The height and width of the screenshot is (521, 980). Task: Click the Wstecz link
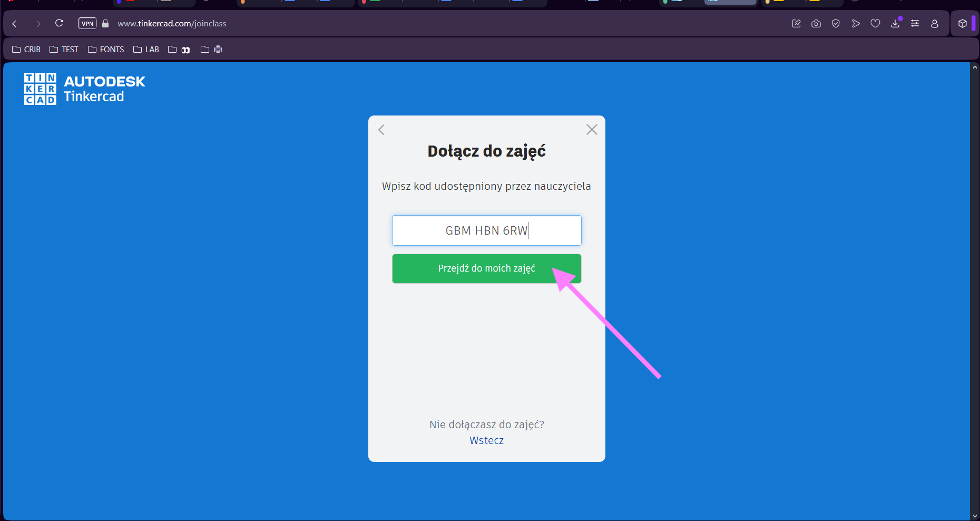[x=486, y=440]
